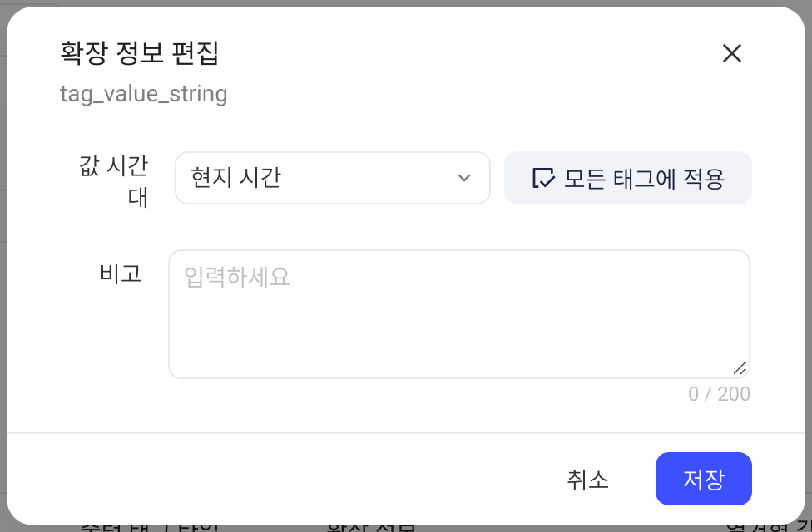The height and width of the screenshot is (532, 812).
Task: Click the chevron arrow of 현지 시간 selector
Action: pos(464,178)
